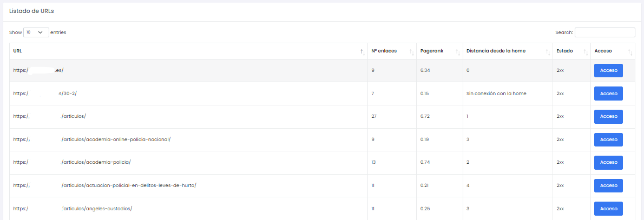Viewport: 644px width, 220px height.
Task: Select URL ending actuacion-policial-en-delitos-leves-de-hurto/
Action: tap(105, 185)
